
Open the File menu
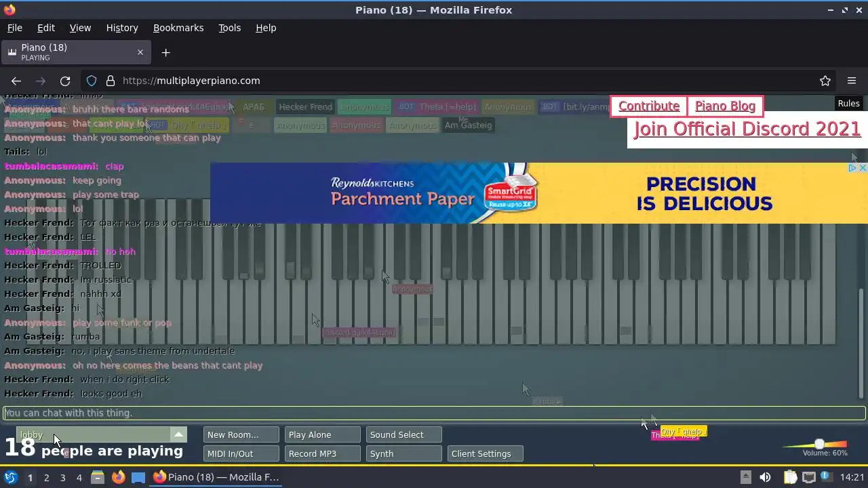tap(14, 28)
